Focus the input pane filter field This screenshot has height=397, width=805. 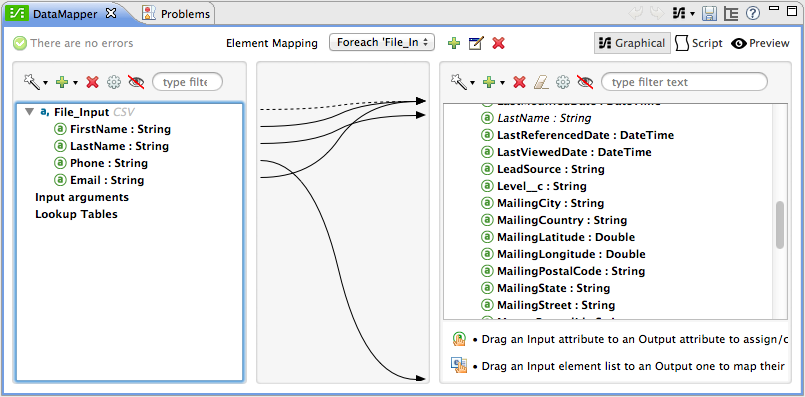click(x=187, y=82)
